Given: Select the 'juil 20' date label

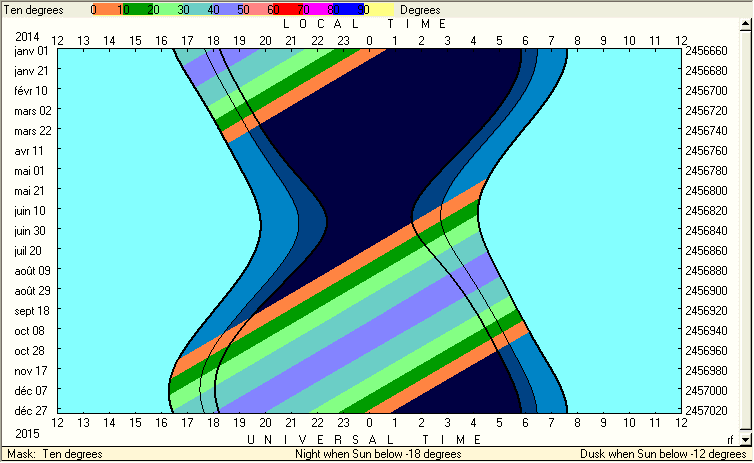Looking at the screenshot, I should coord(28,250).
